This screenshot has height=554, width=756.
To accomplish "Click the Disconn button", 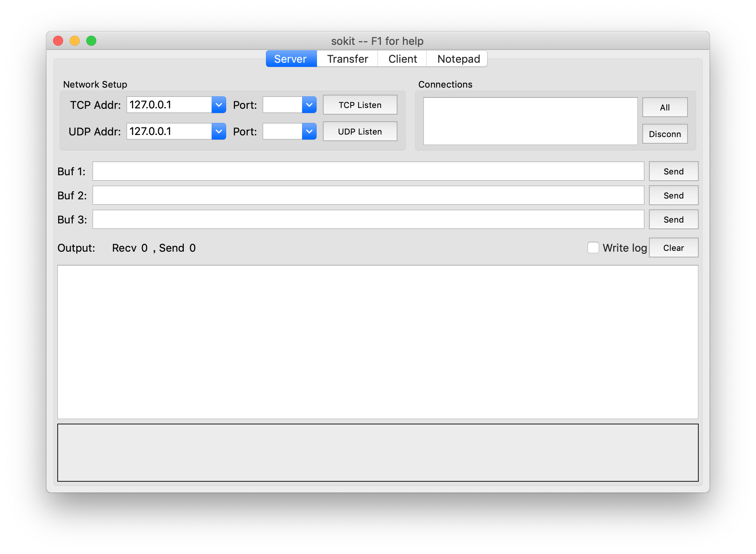I will (665, 134).
